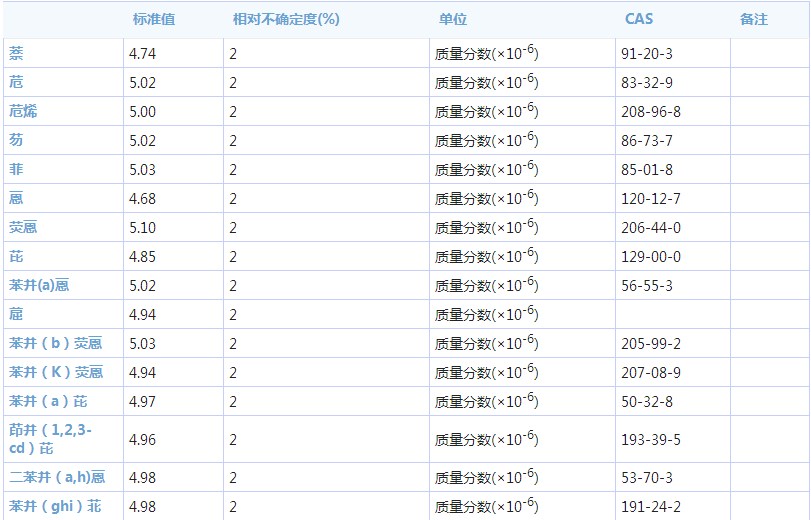Select the 苯并（a）芘 link
The image size is (811, 520).
coord(48,401)
